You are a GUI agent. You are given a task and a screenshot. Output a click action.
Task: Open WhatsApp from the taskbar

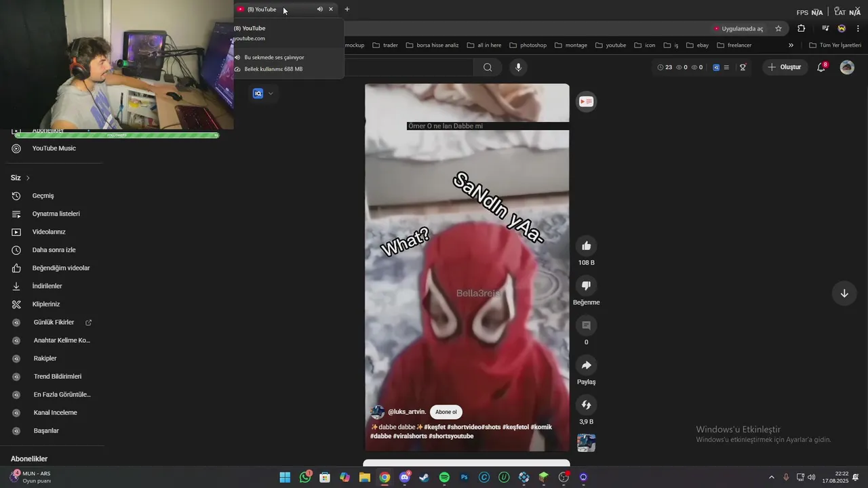(305, 477)
